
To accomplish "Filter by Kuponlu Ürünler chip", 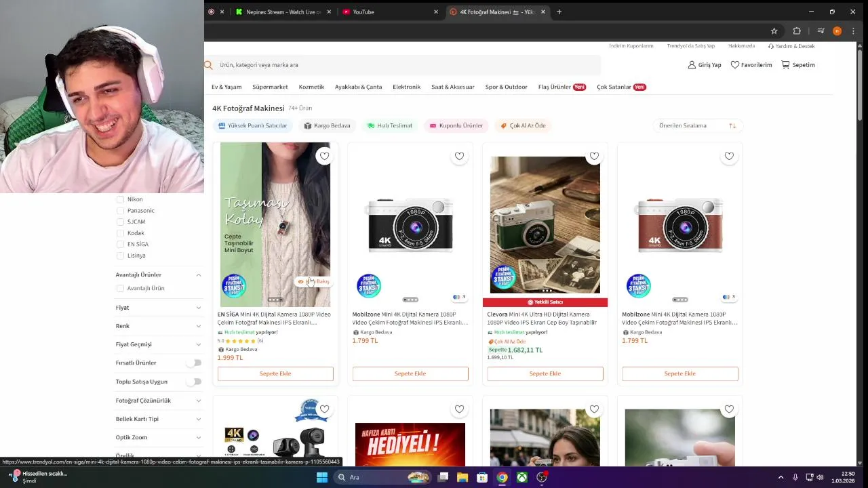I will click(x=456, y=125).
